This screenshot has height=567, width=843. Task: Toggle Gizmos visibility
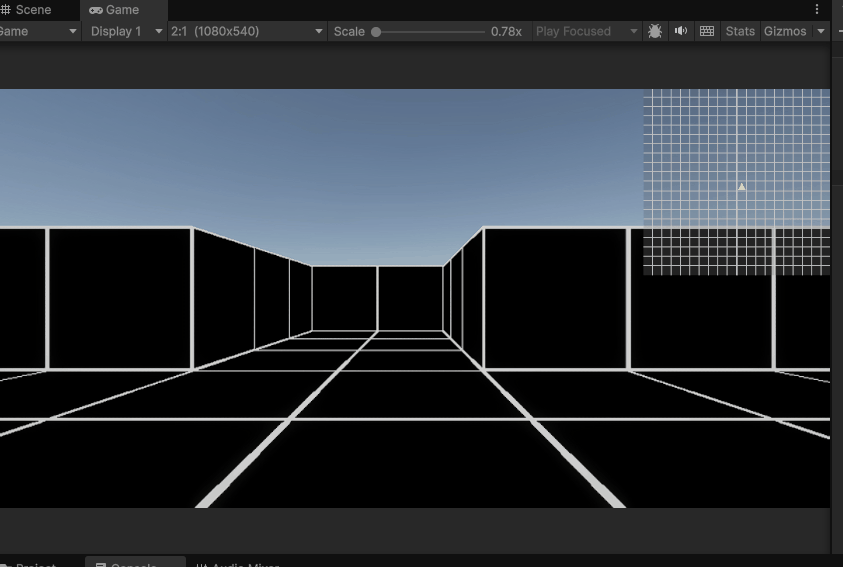click(x=785, y=31)
